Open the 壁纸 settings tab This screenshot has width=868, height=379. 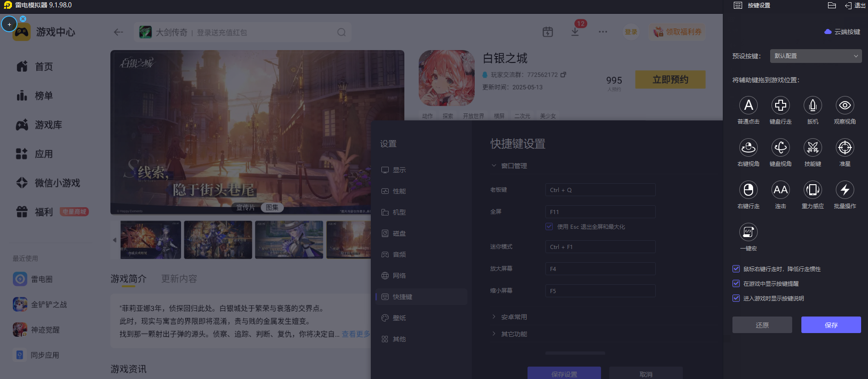(x=421, y=318)
